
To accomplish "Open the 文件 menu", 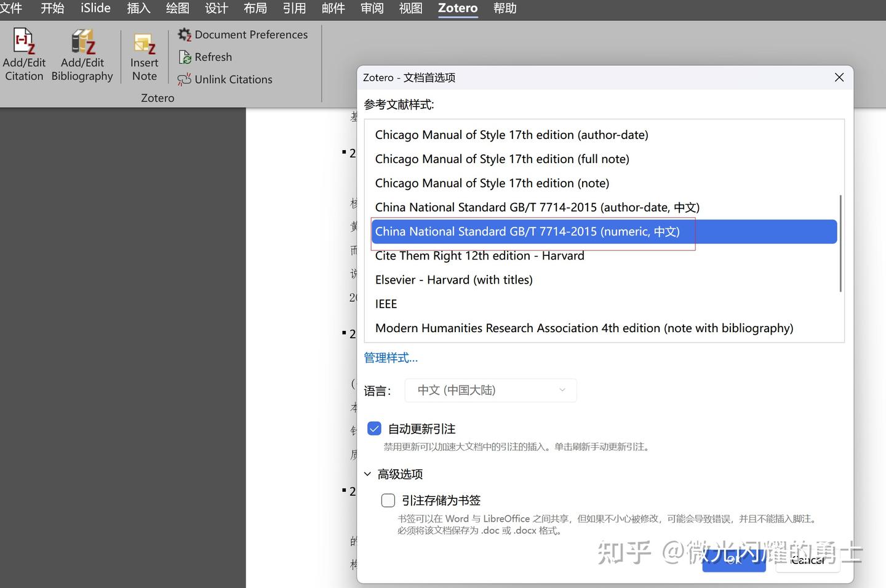I will [10, 9].
